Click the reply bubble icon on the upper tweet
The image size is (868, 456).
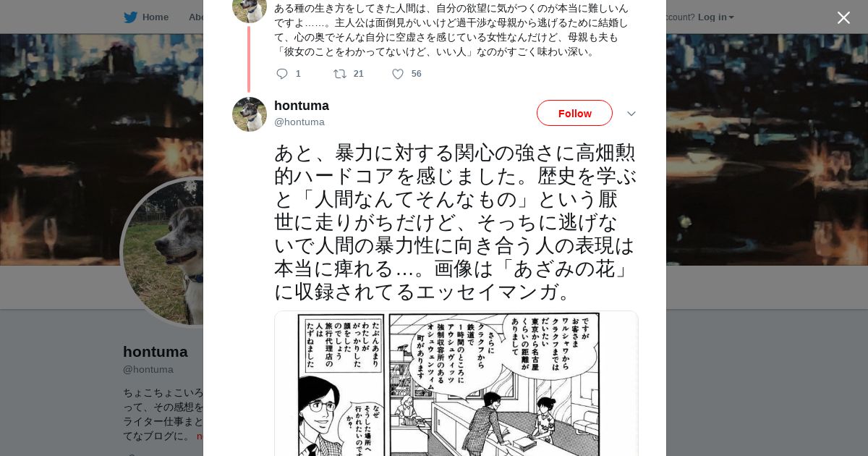(x=282, y=74)
